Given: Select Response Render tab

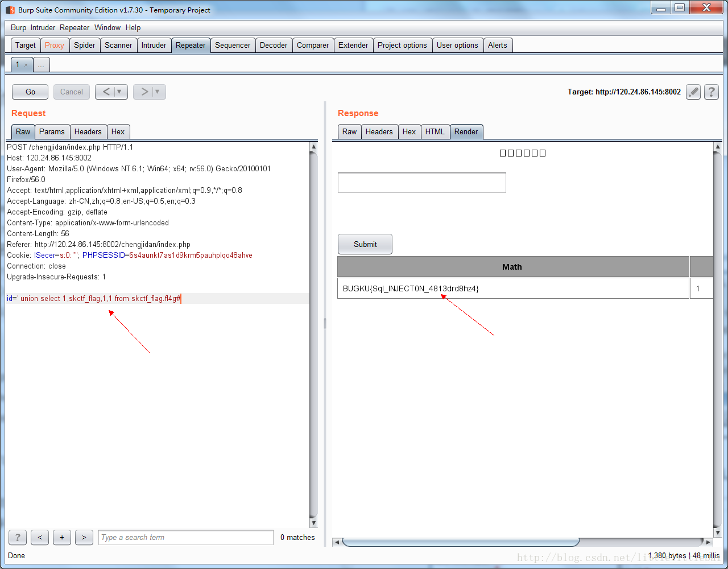Looking at the screenshot, I should 466,131.
